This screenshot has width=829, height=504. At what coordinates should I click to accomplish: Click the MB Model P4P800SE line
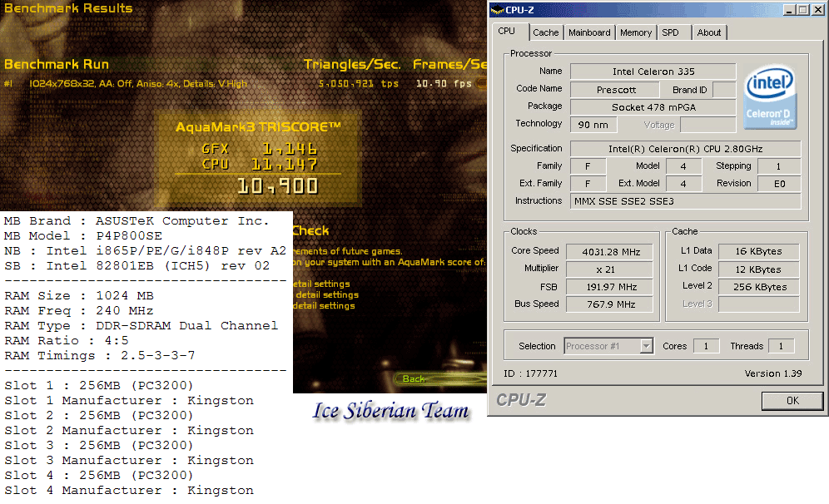click(x=83, y=235)
